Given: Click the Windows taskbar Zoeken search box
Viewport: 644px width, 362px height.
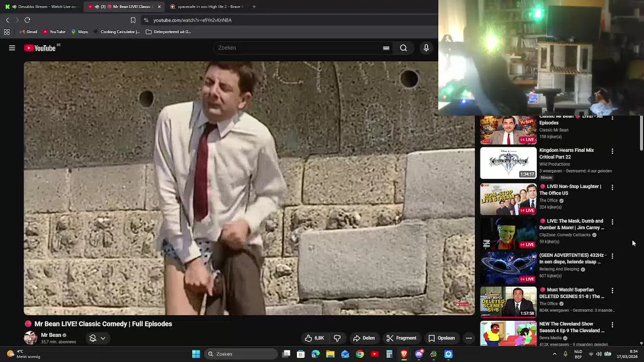Looking at the screenshot, I should click(242, 354).
